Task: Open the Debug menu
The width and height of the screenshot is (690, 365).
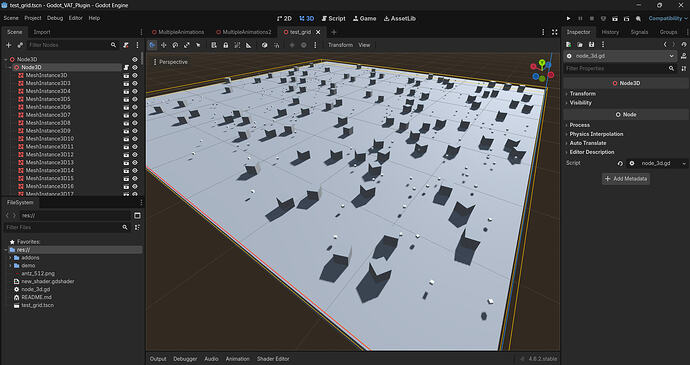Action: [55, 18]
